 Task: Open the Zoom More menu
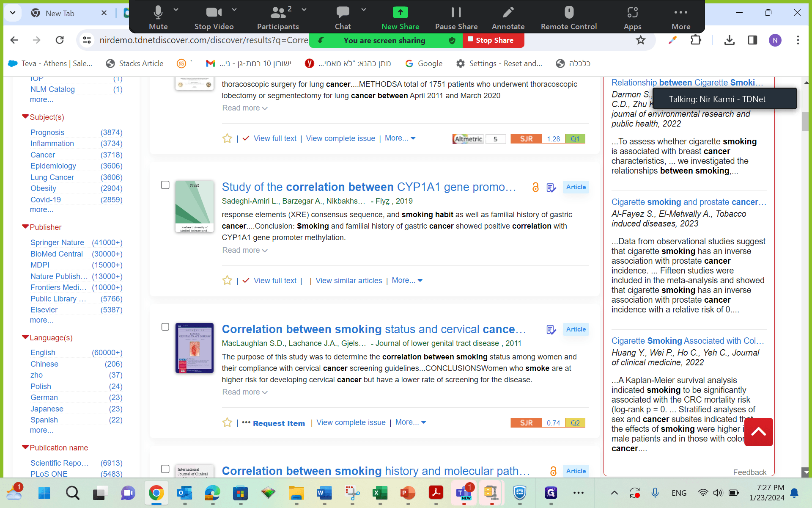coord(680,18)
